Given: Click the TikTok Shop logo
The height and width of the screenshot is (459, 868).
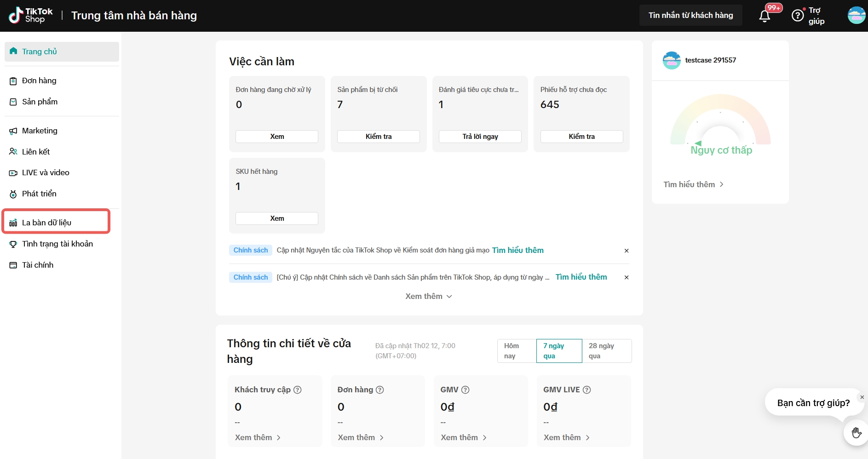Looking at the screenshot, I should click(31, 15).
